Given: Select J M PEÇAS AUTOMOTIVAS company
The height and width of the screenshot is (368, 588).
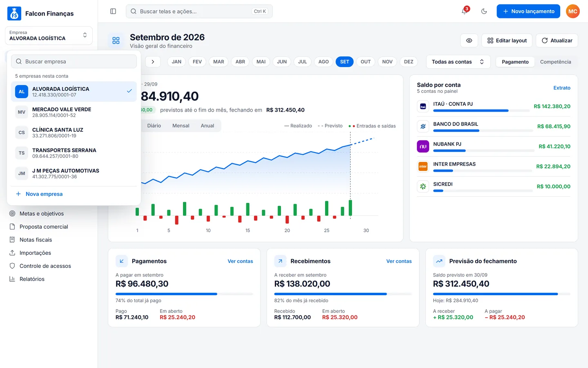Looking at the screenshot, I should tap(74, 173).
